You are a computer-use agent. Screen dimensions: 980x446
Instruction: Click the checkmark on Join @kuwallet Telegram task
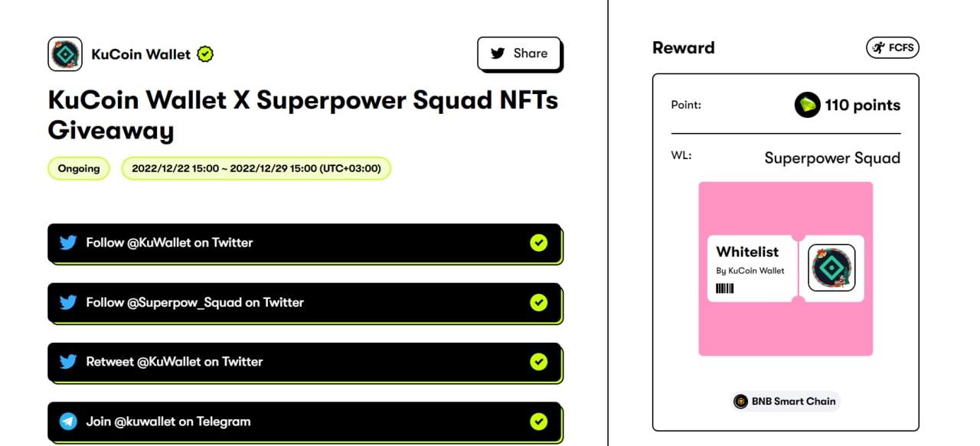click(x=539, y=422)
